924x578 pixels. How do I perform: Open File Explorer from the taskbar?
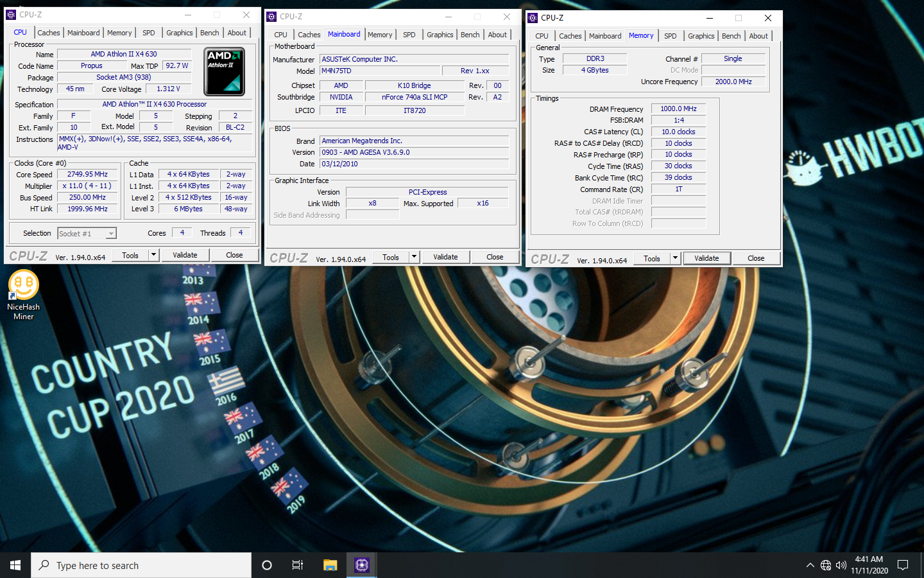[x=330, y=565]
